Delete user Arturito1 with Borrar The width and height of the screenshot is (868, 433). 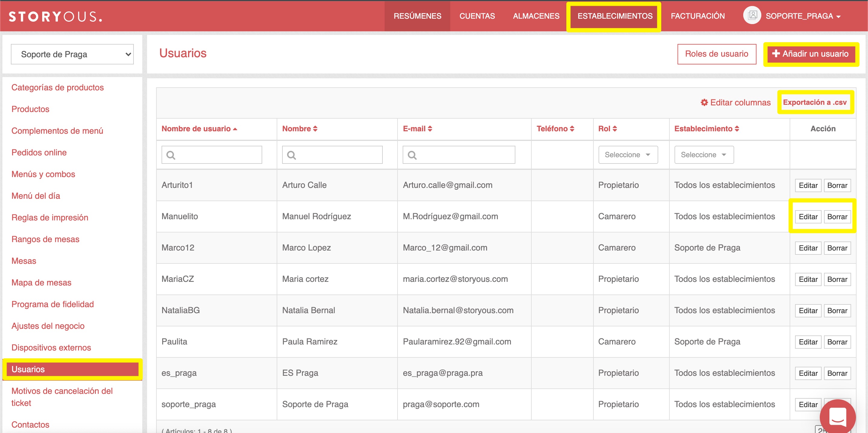click(x=837, y=185)
